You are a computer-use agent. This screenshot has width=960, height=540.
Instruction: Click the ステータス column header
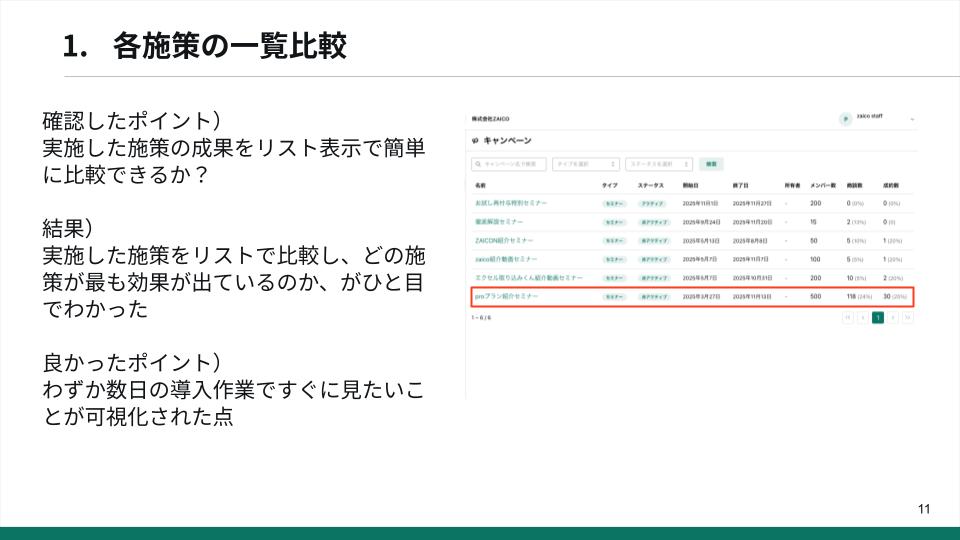point(650,185)
